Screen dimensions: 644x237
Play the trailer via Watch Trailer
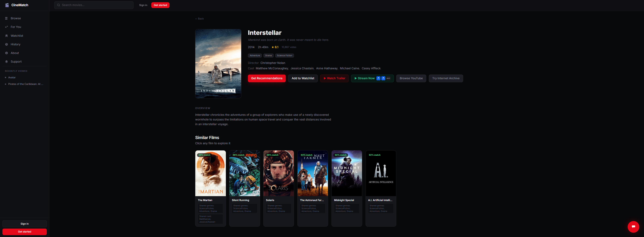(x=334, y=78)
